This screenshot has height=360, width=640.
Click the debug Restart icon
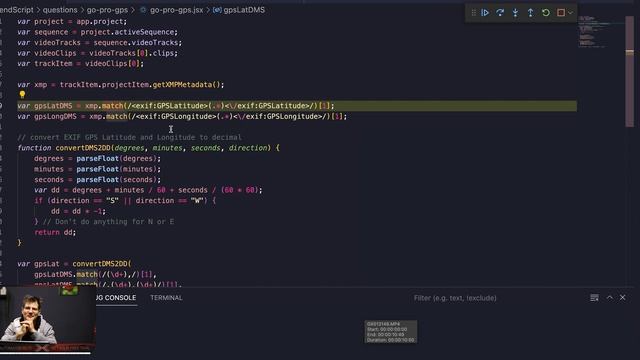(546, 13)
